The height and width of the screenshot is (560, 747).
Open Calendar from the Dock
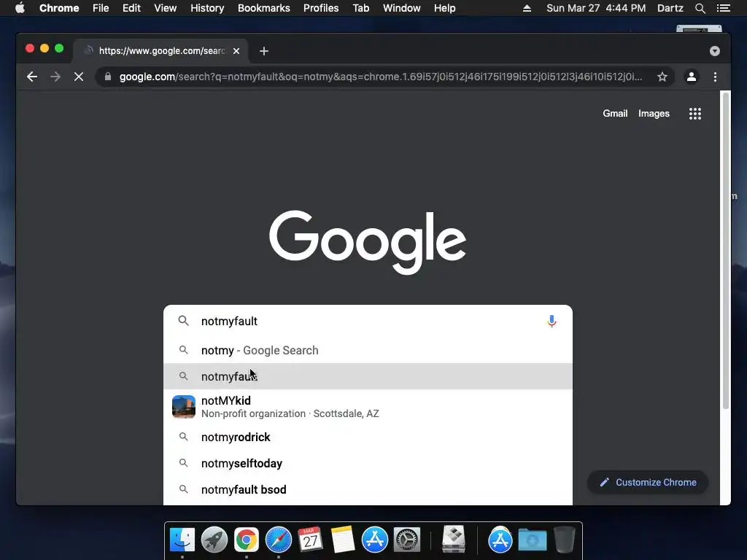click(x=310, y=540)
